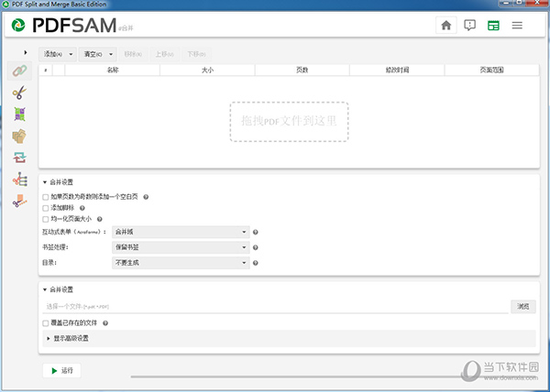The width and height of the screenshot is (550, 392).
Task: Open the 清空 dropdown button
Action: click(x=97, y=54)
